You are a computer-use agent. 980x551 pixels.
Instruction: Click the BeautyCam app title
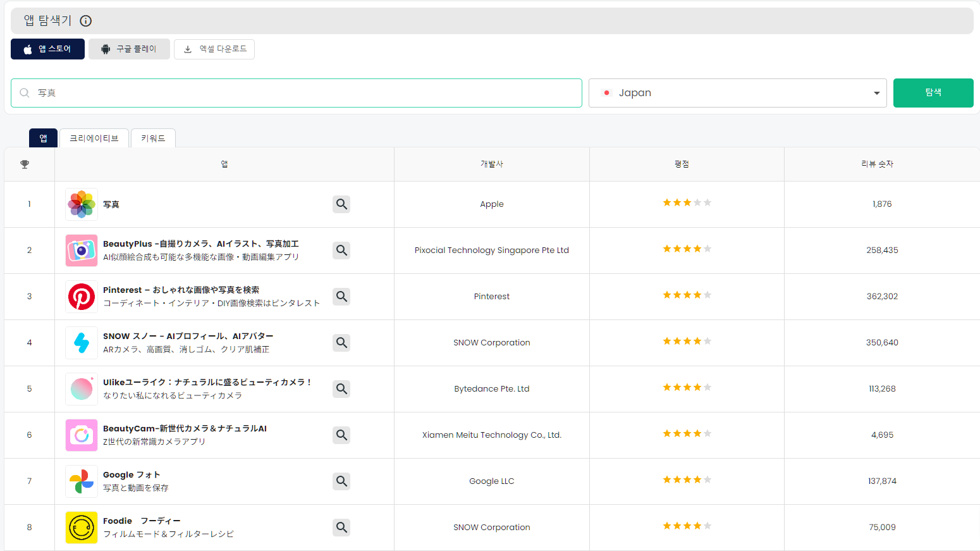pos(185,428)
